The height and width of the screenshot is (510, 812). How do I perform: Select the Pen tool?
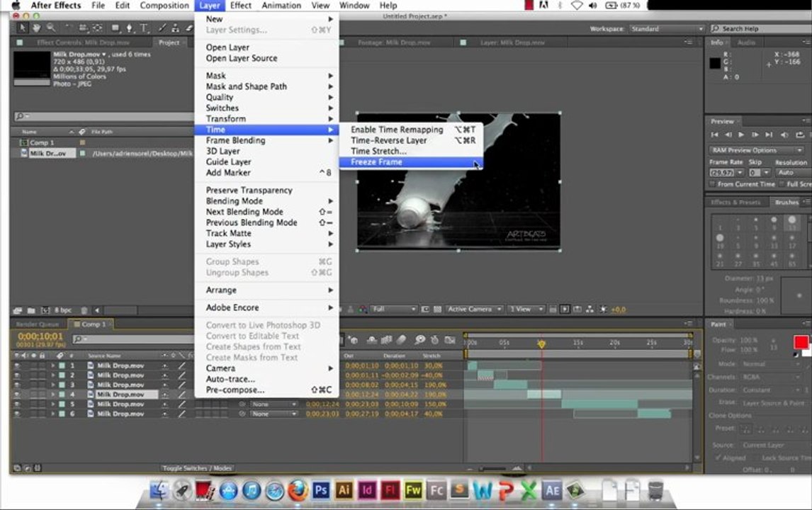(130, 28)
